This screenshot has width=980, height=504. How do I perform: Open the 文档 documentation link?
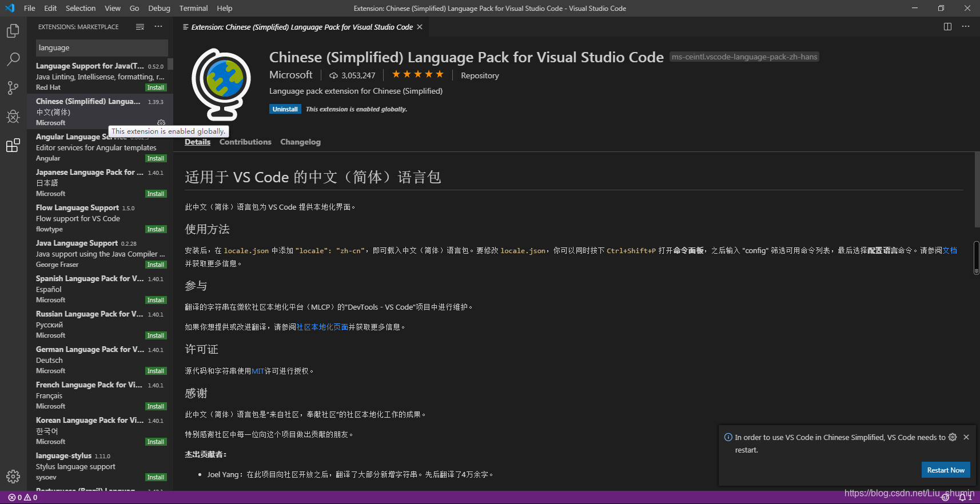pos(950,250)
